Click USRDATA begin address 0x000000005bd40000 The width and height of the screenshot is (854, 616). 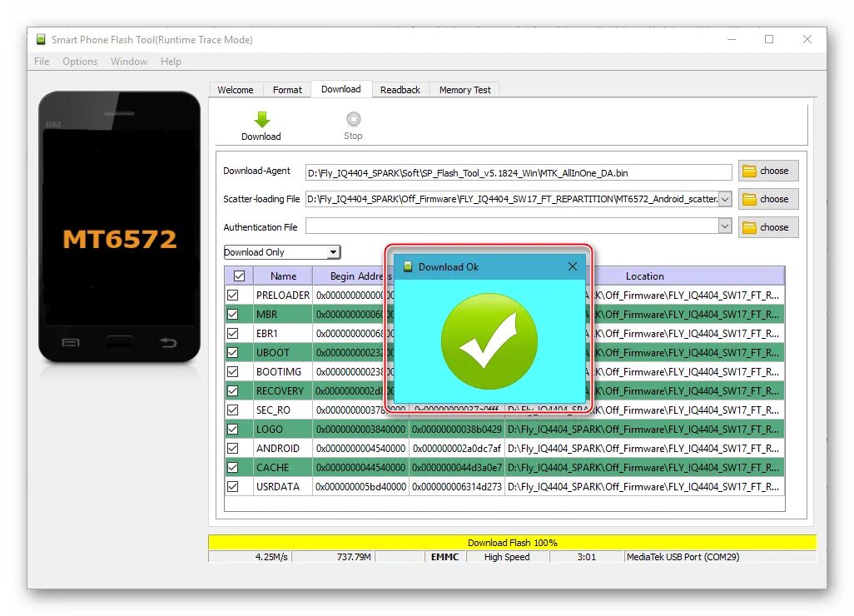(x=360, y=486)
